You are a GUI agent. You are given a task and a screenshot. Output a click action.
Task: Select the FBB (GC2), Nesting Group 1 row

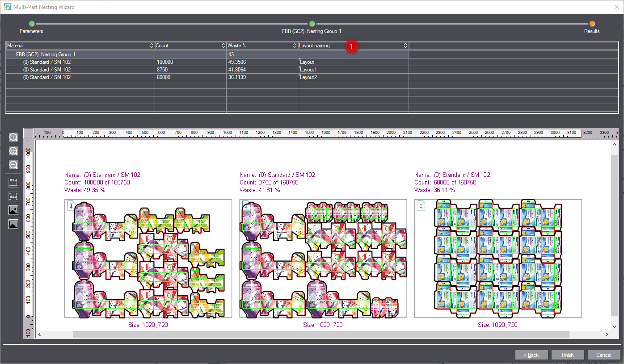45,54
